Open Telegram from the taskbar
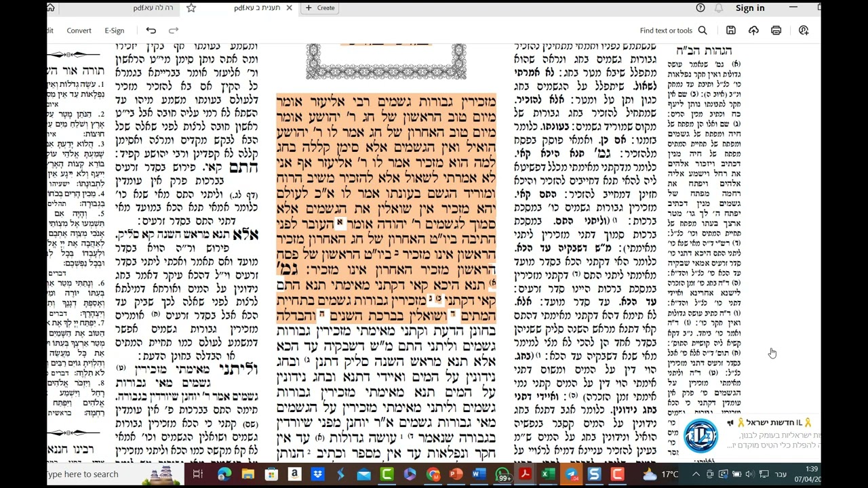This screenshot has width=868, height=488. [571, 474]
